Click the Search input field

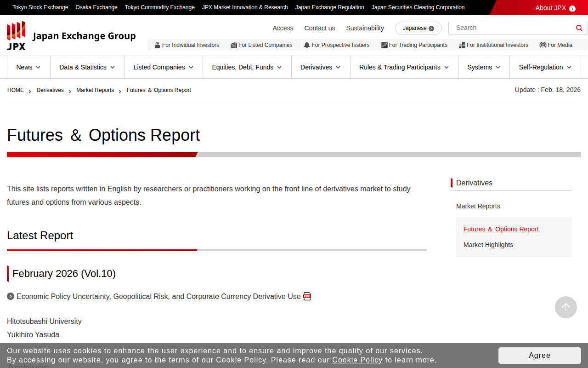(x=512, y=28)
